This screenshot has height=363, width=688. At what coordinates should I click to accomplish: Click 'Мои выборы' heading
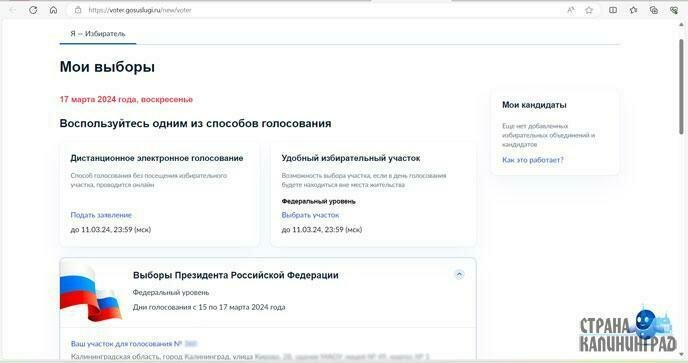coord(107,67)
